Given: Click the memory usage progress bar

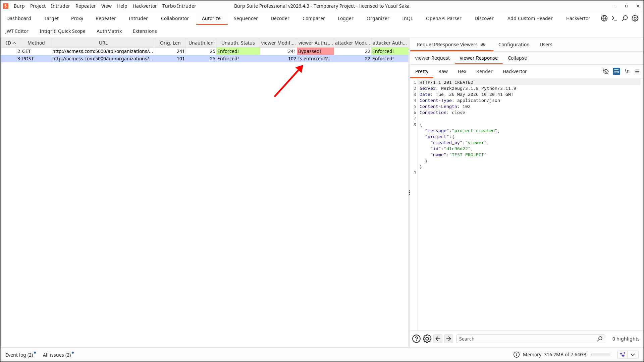Looking at the screenshot, I should 601,355.
